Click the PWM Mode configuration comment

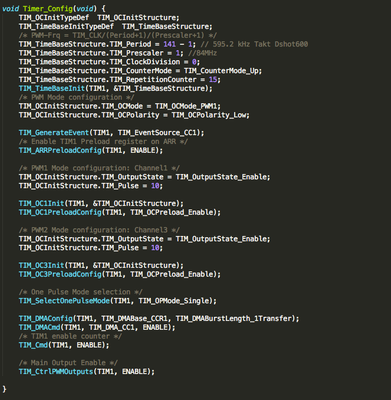point(76,97)
